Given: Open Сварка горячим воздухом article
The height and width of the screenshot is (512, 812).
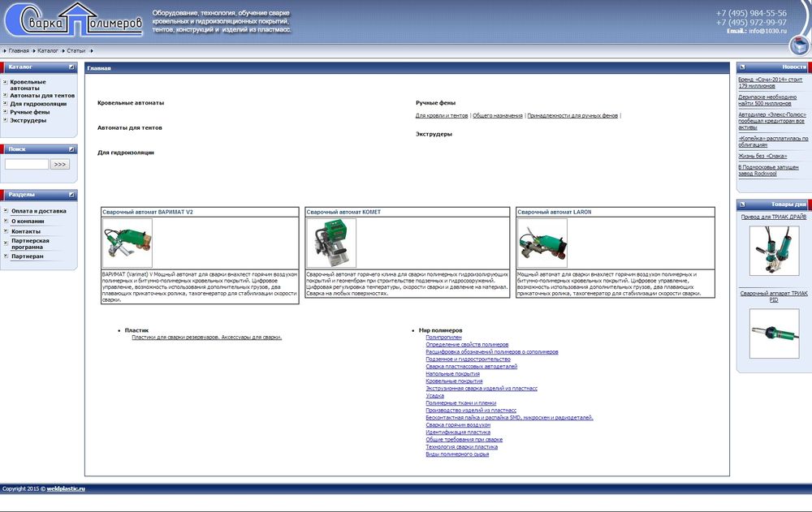Looking at the screenshot, I should [458, 424].
